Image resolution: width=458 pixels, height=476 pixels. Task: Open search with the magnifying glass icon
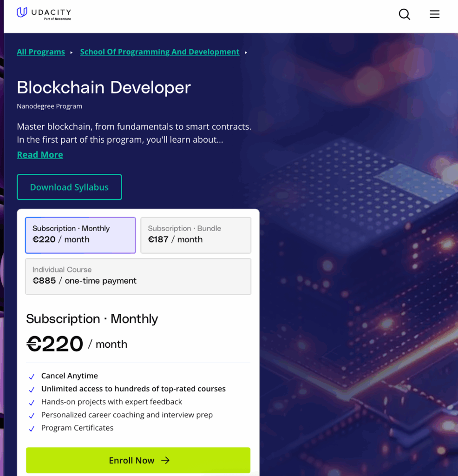405,14
